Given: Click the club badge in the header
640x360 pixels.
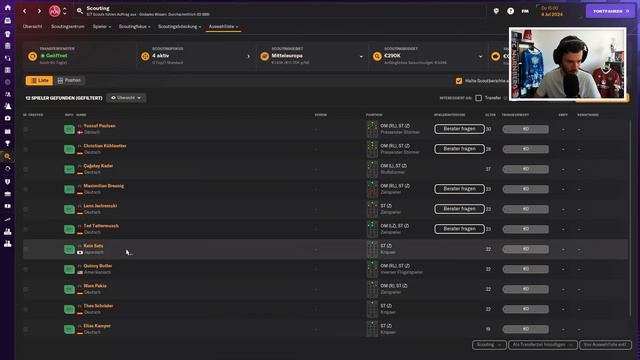Looking at the screenshot, I should [54, 11].
